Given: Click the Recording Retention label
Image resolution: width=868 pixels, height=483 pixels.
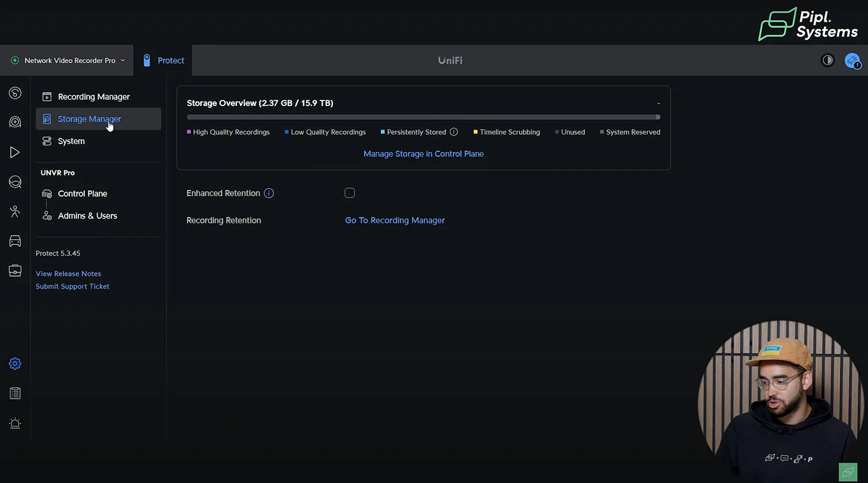Looking at the screenshot, I should point(224,220).
